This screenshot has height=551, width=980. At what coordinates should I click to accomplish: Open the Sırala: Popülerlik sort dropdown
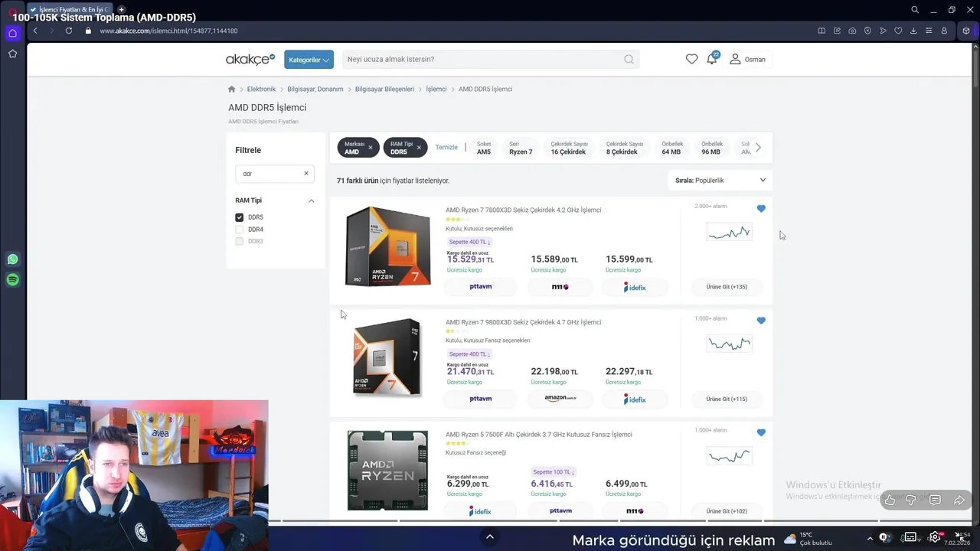click(x=720, y=181)
